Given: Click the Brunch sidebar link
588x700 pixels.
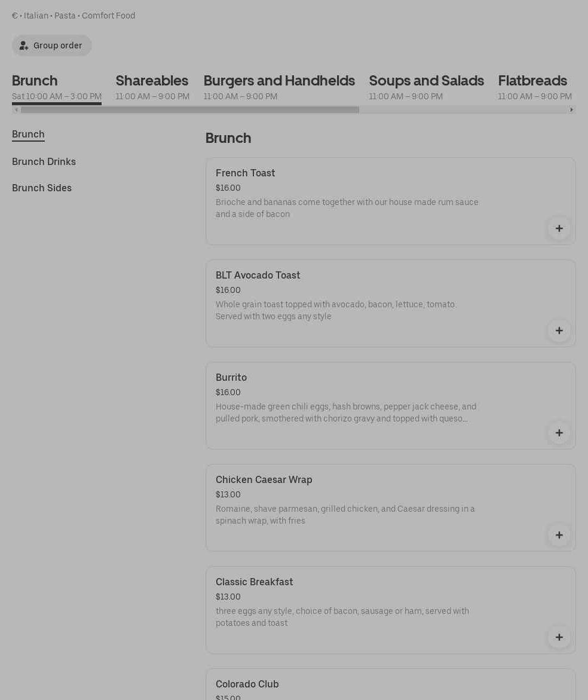Looking at the screenshot, I should pyautogui.click(x=28, y=135).
